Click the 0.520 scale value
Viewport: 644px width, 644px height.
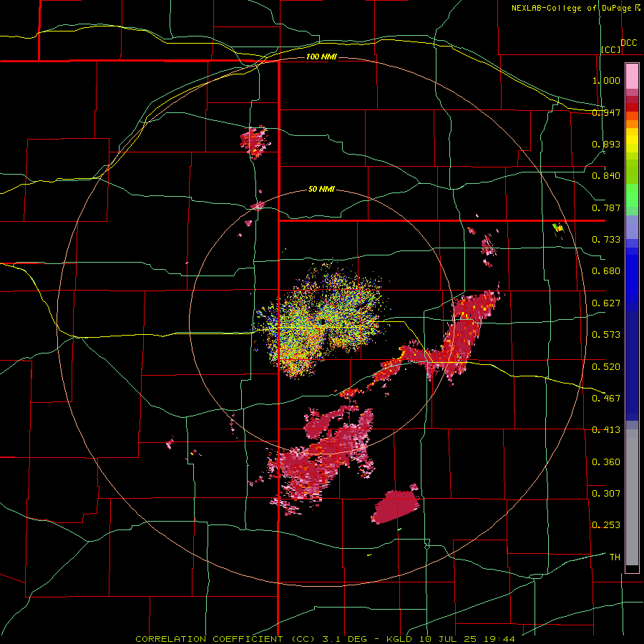606,366
